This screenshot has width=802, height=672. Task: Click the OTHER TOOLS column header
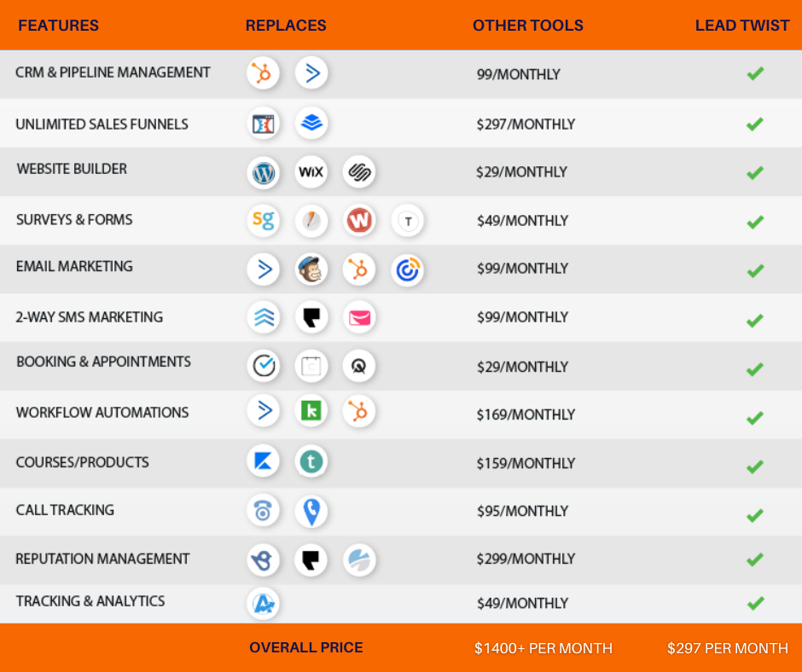point(527,26)
